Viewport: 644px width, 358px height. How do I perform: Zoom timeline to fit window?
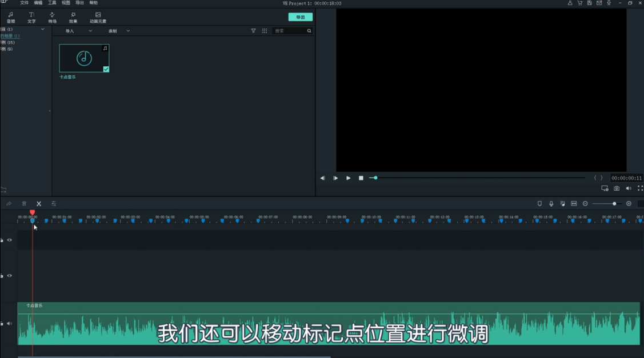(574, 203)
